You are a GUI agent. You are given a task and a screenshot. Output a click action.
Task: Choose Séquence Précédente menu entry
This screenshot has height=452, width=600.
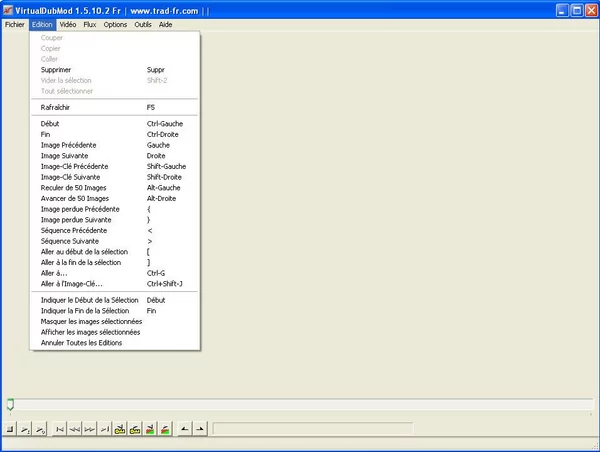point(115,230)
